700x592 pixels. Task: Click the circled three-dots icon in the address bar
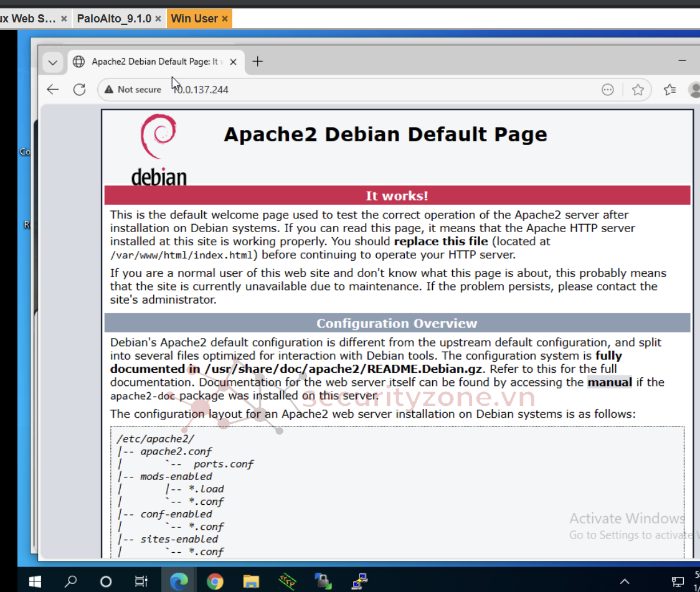[608, 90]
